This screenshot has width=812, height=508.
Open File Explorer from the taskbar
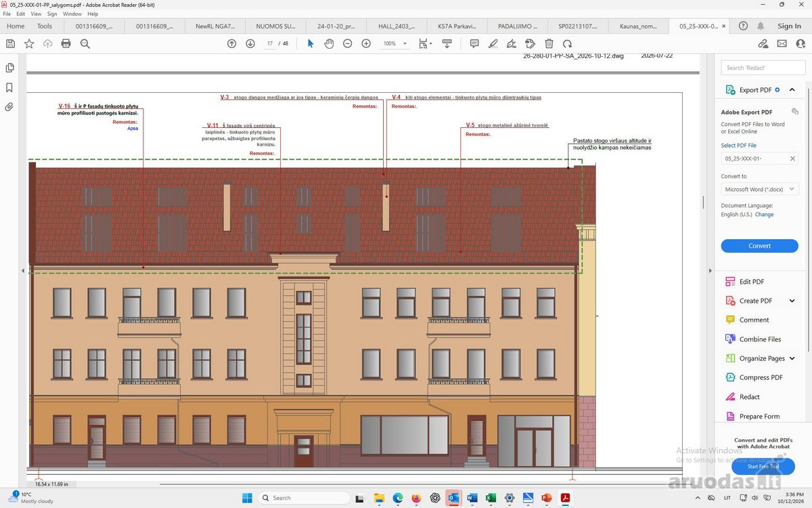[379, 498]
